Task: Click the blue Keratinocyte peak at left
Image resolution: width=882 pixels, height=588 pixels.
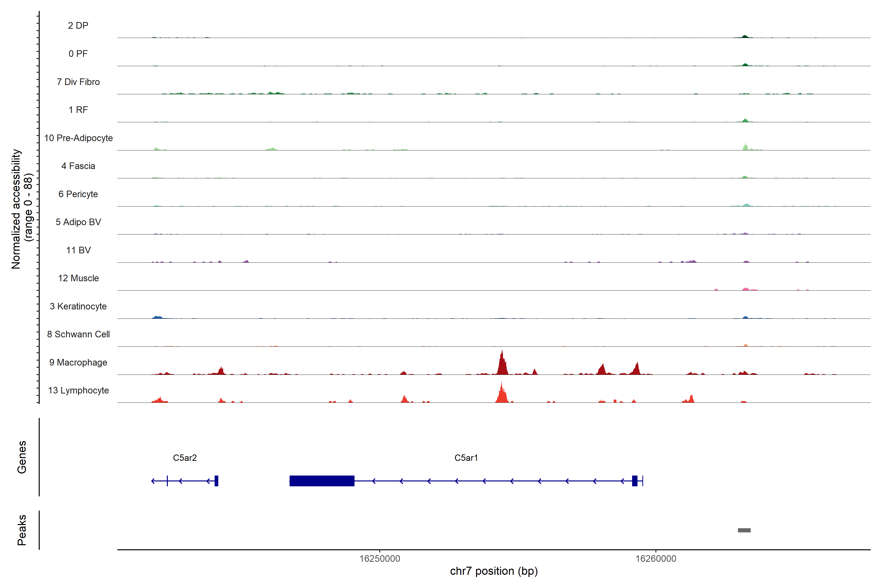Action: click(157, 317)
